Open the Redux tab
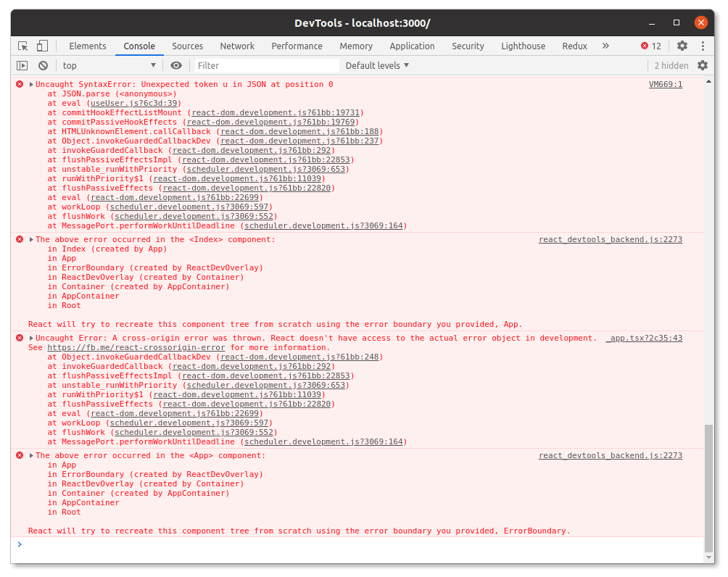The height and width of the screenshot is (577, 728). coord(575,46)
